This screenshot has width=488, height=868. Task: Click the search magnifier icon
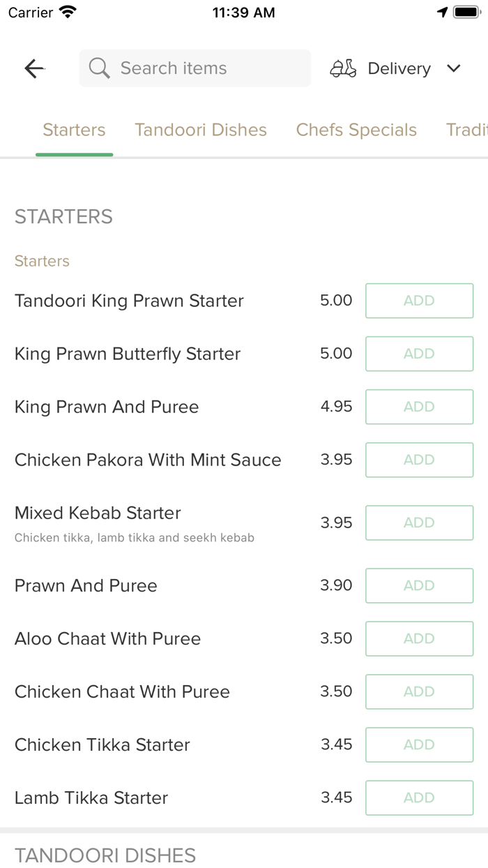[99, 68]
